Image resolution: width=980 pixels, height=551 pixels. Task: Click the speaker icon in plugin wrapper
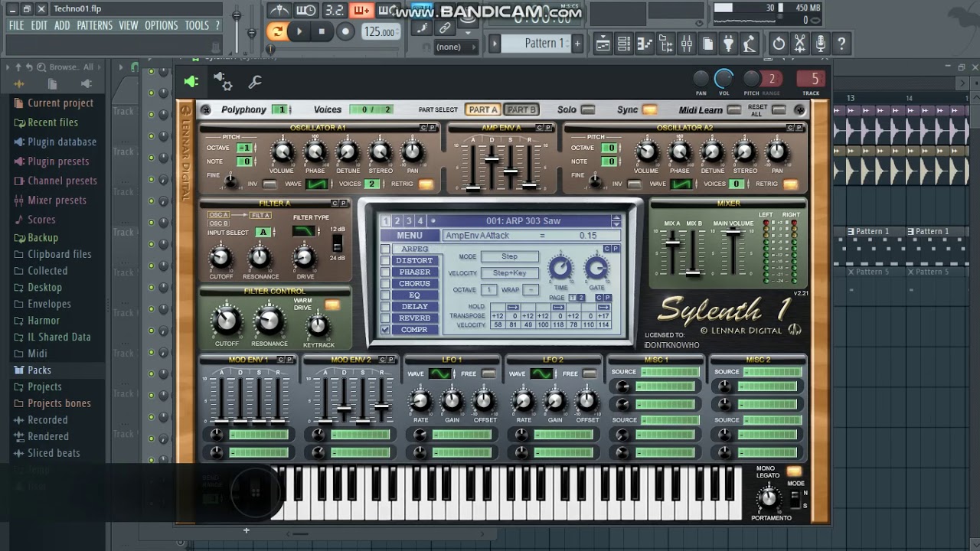coord(191,81)
